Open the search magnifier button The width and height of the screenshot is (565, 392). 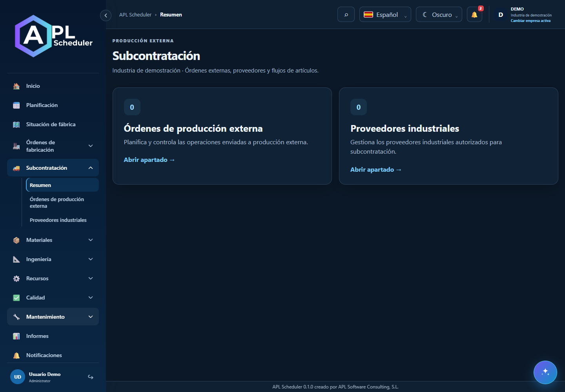pyautogui.click(x=346, y=15)
